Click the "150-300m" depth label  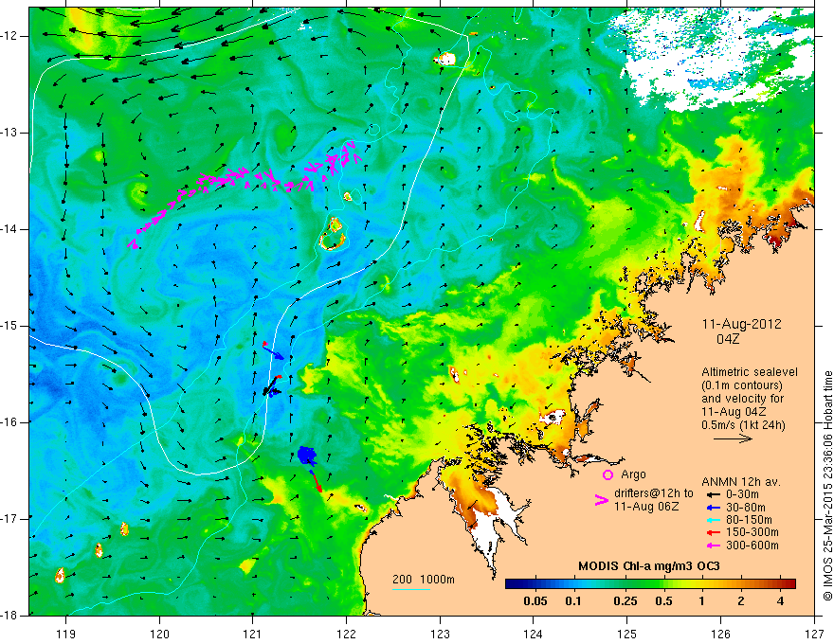(x=752, y=532)
